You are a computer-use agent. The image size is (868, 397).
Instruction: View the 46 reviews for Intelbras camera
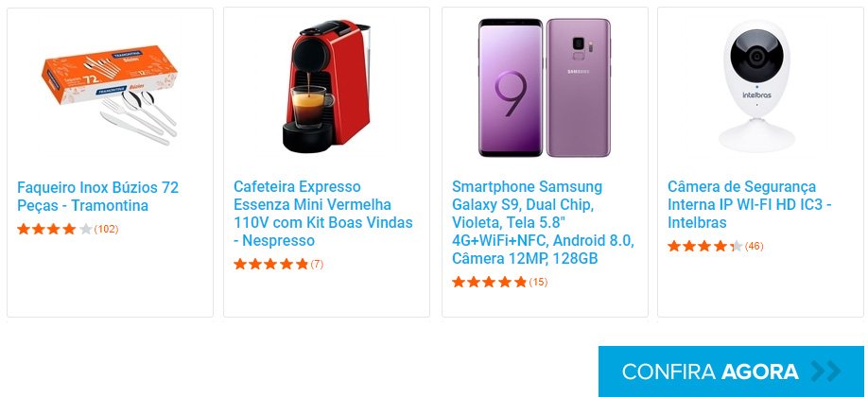pyautogui.click(x=754, y=247)
